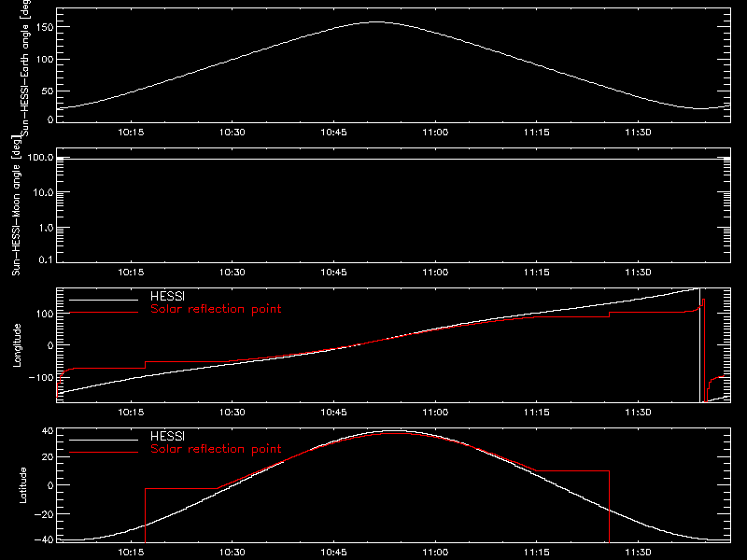The width and height of the screenshot is (747, 560).
Task: Click 10:45 time label under Longitude plot
Action: point(333,413)
